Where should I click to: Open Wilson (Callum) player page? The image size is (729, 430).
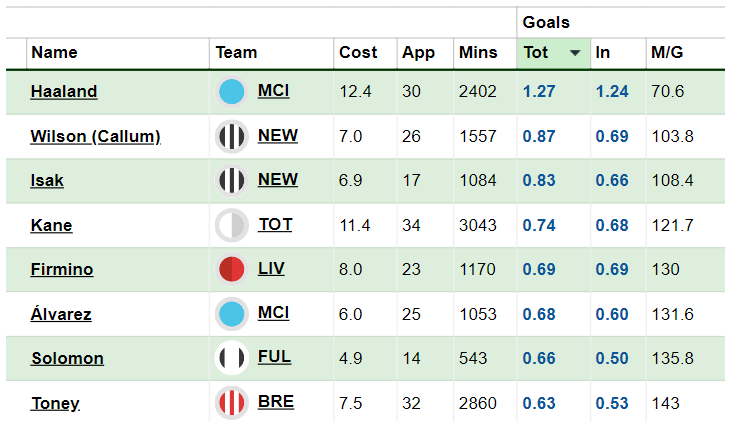(95, 136)
